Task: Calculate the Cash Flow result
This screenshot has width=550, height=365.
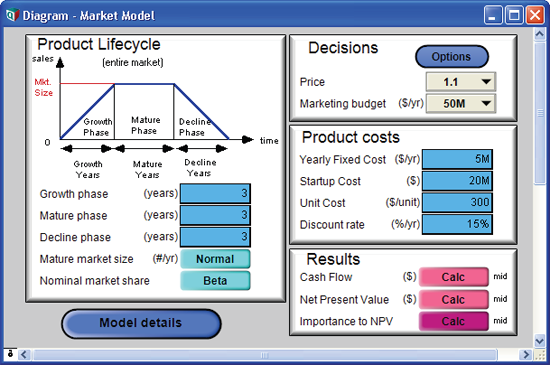Action: 454,277
